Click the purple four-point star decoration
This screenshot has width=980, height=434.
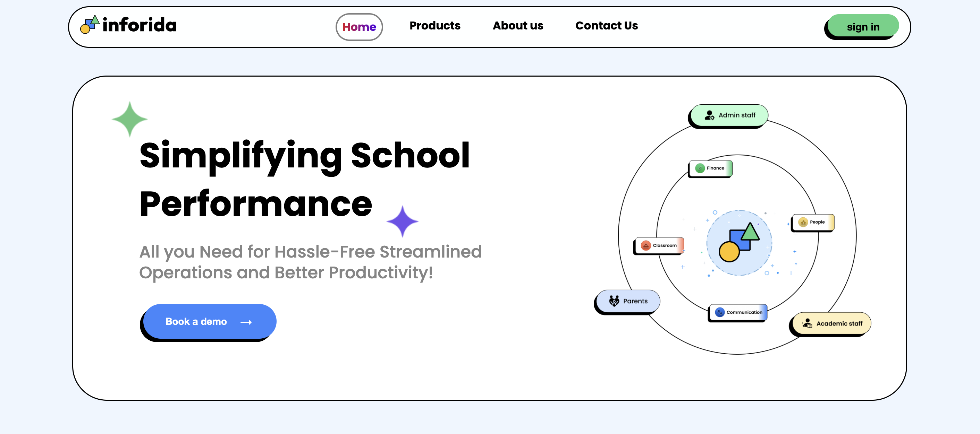click(403, 221)
